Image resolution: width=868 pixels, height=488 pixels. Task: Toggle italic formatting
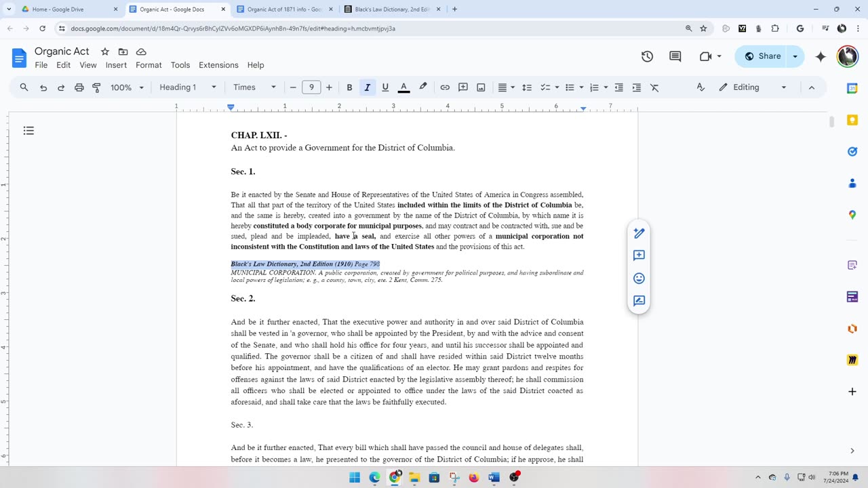tap(367, 87)
